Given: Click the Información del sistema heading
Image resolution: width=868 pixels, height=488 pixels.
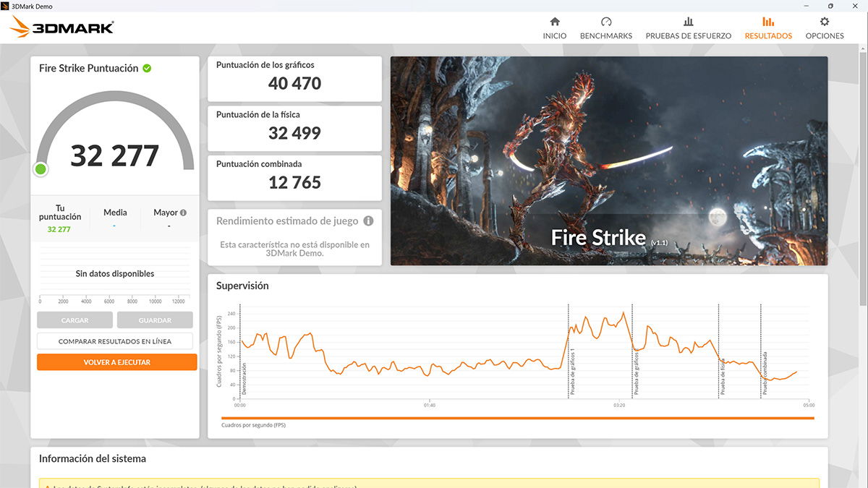Looking at the screenshot, I should tap(93, 458).
